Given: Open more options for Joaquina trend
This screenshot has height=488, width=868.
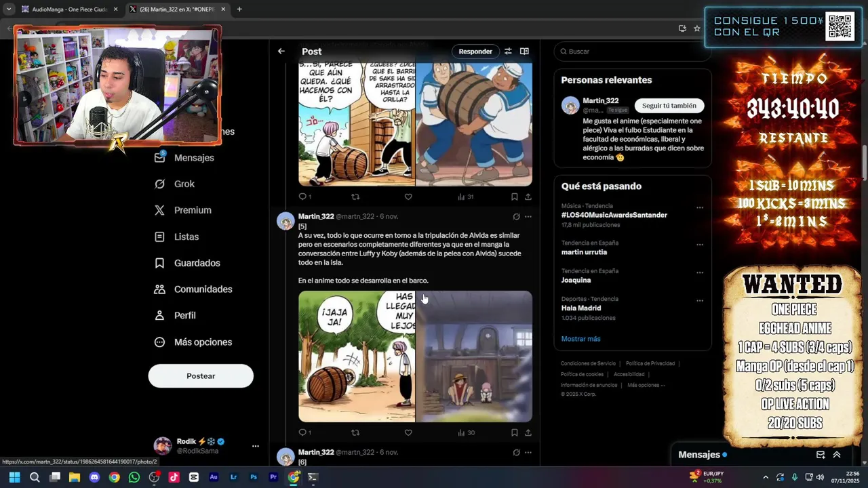Looking at the screenshot, I should tap(700, 272).
